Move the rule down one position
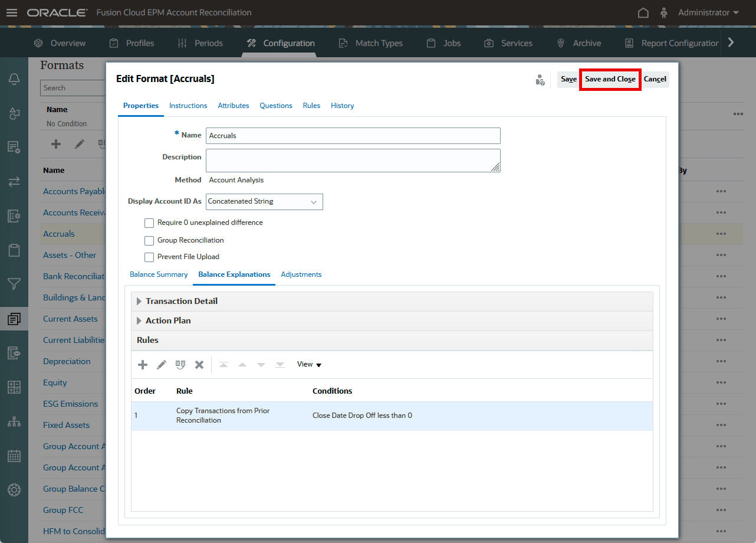This screenshot has height=543, width=756. point(261,365)
